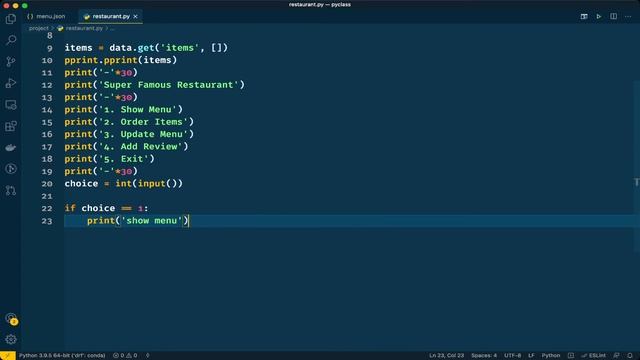This screenshot has width=640, height=360.
Task: Close the restaurant.py tab
Action: point(136,16)
